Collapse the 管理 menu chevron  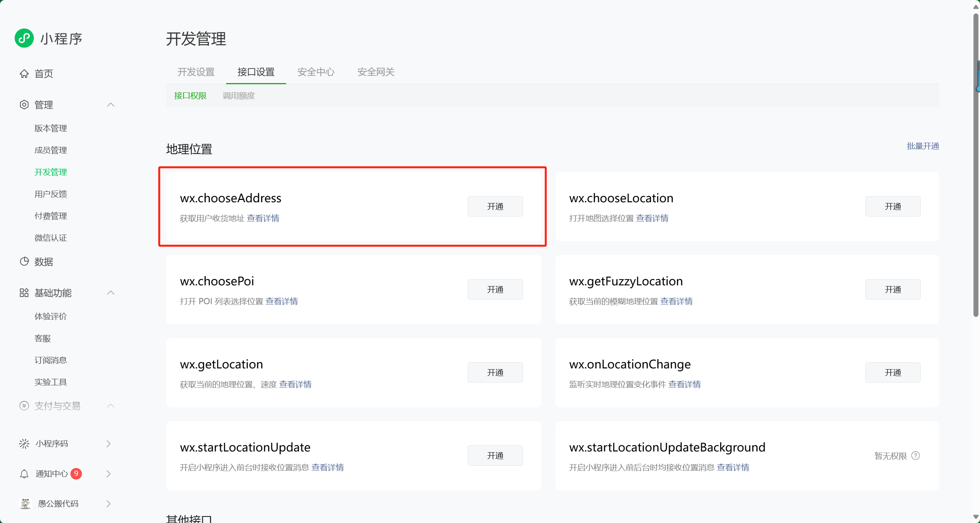[x=111, y=105]
